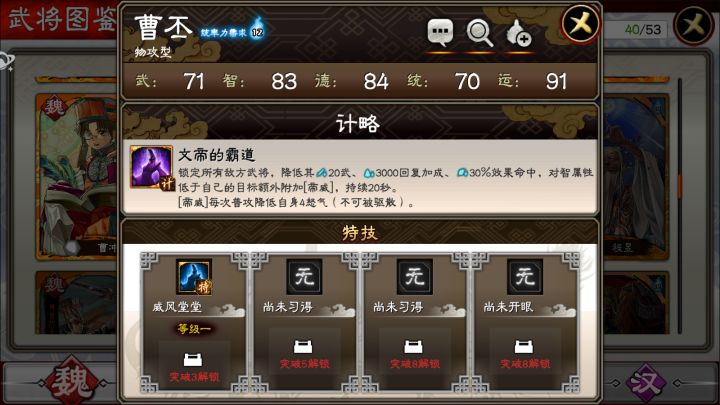Select the 曹冲 general card thumbnail

tap(77, 177)
